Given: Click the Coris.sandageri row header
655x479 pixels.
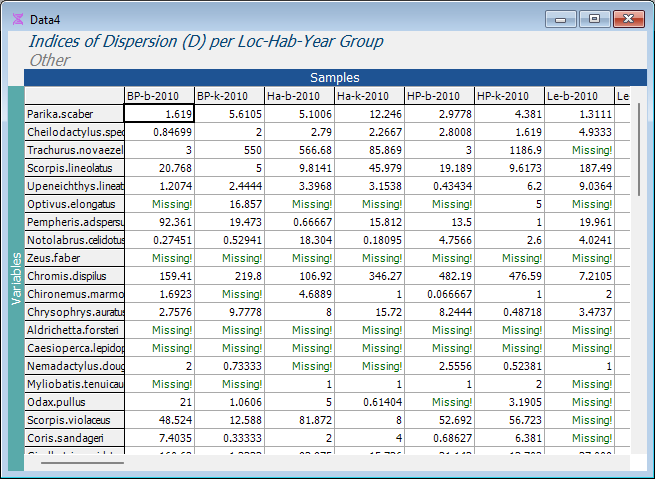Looking at the screenshot, I should [75, 438].
